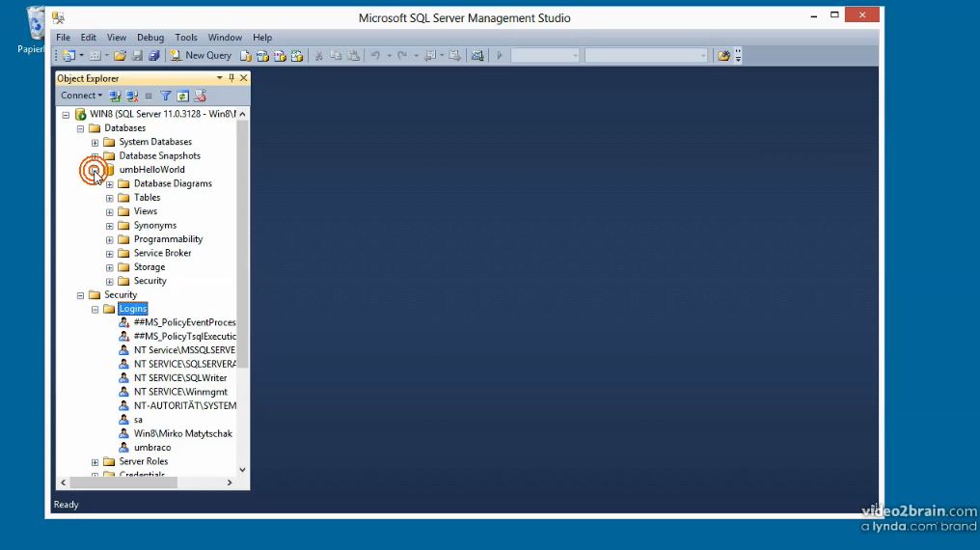This screenshot has height=550, width=980.
Task: Click the Copy icon in toolbar
Action: [x=336, y=56]
